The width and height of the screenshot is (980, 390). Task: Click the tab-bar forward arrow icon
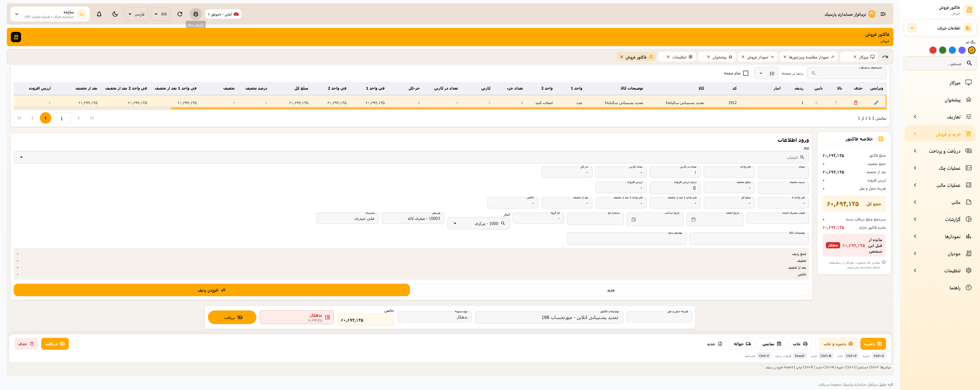tap(885, 57)
